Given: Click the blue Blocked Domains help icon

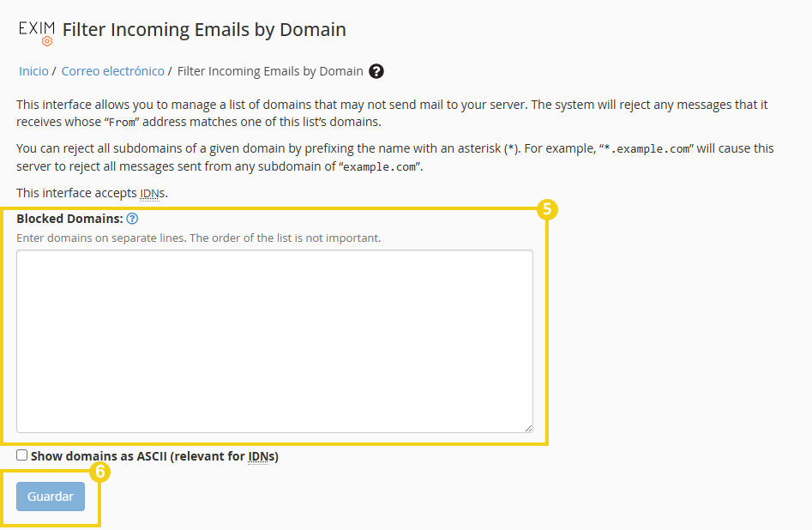Looking at the screenshot, I should pyautogui.click(x=132, y=219).
